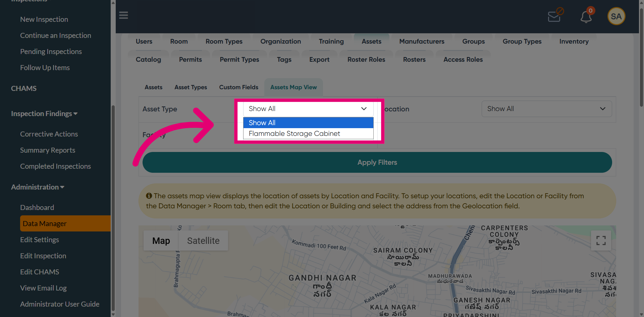Open the Permit Types tab
This screenshot has height=317, width=644.
[239, 59]
